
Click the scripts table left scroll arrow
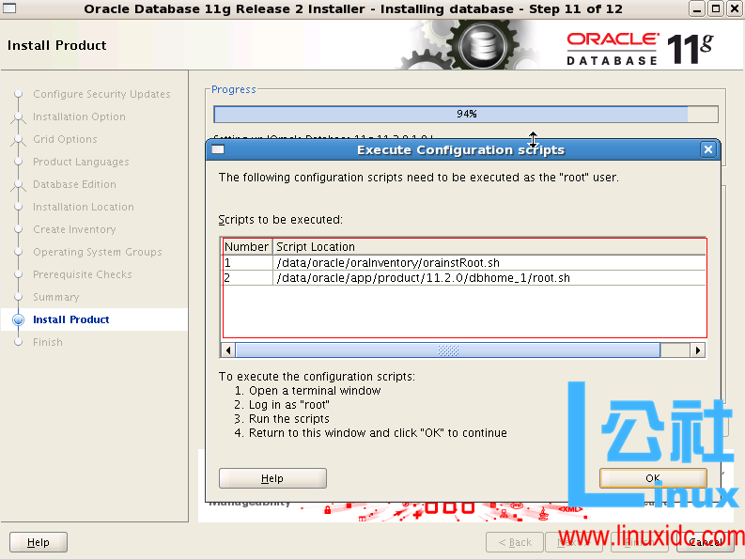click(x=228, y=350)
